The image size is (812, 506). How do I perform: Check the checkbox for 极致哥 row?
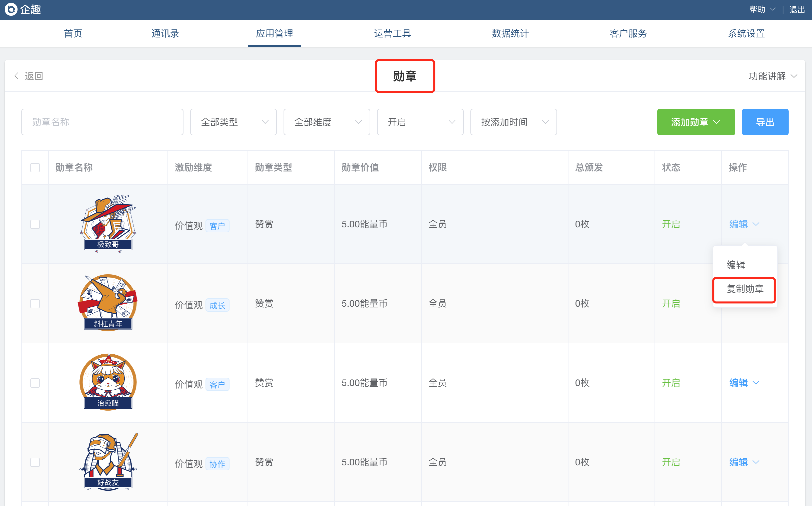(35, 224)
